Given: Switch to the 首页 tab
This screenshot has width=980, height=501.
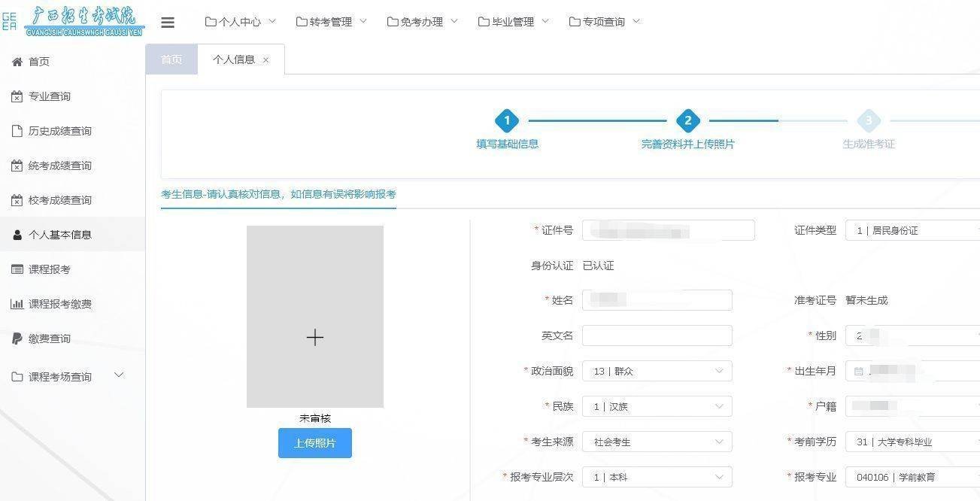Looking at the screenshot, I should point(171,59).
